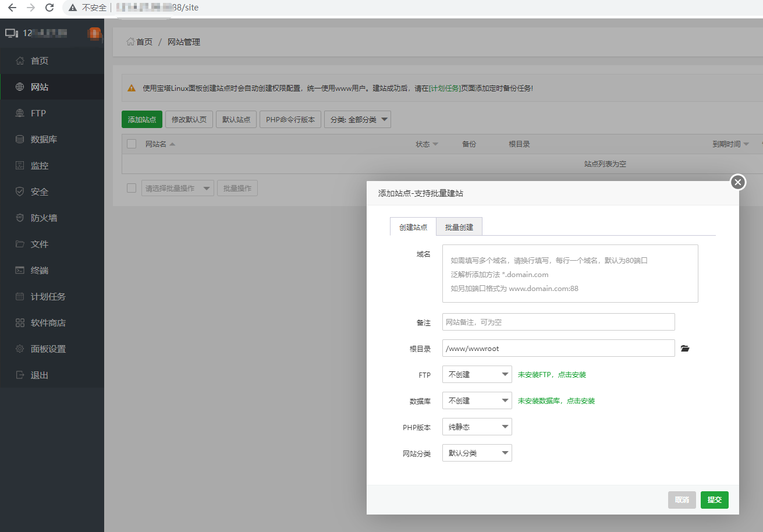Click the green 提交 button
Viewport: 763px width, 532px height.
[x=715, y=499]
